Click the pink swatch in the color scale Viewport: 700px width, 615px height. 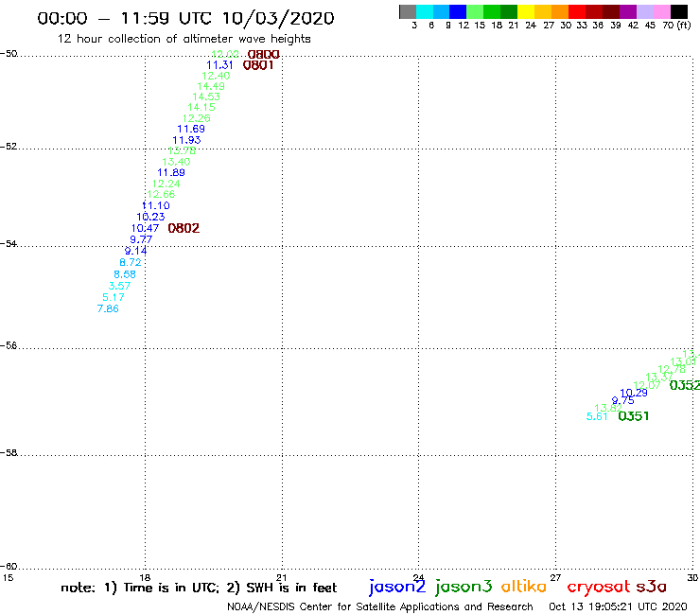(x=661, y=11)
